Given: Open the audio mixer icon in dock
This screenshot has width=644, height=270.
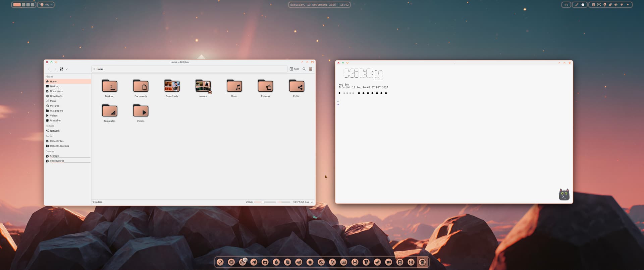Looking at the screenshot, I should pyautogui.click(x=411, y=262).
